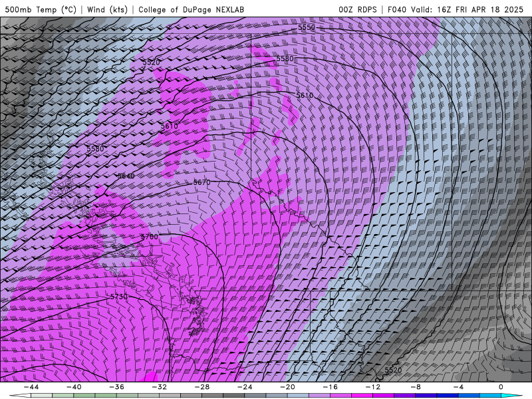Select the -8 colorbar tick label
532x399 pixels.
[x=416, y=387]
